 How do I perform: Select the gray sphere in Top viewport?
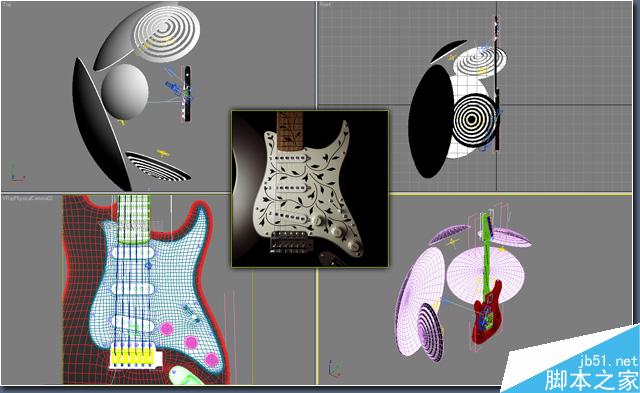coord(125,91)
